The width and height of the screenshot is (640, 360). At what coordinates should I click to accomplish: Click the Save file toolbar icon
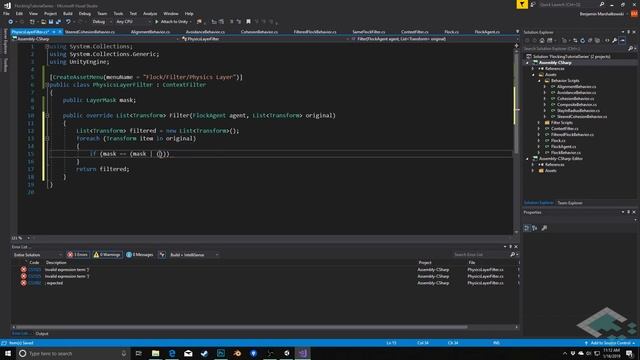tap(51, 22)
